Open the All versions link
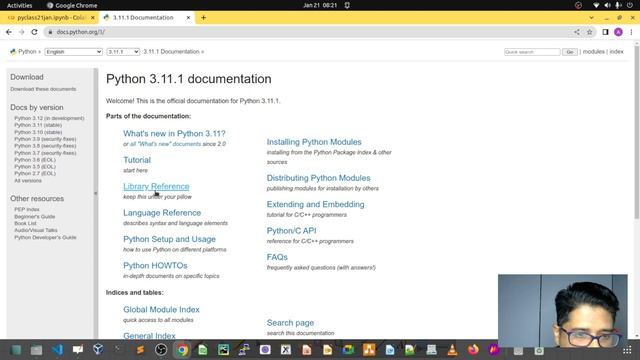 pos(28,180)
